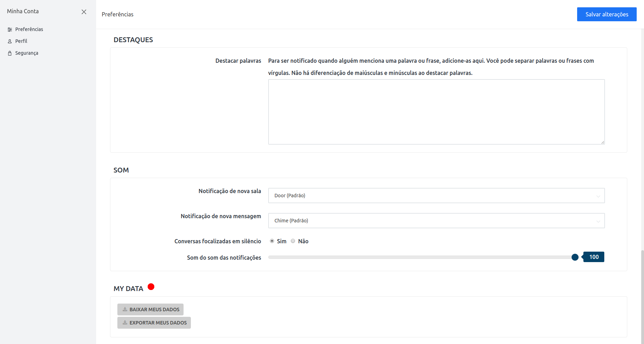Open Preferências in the sidebar
Image resolution: width=644 pixels, height=344 pixels.
[29, 29]
